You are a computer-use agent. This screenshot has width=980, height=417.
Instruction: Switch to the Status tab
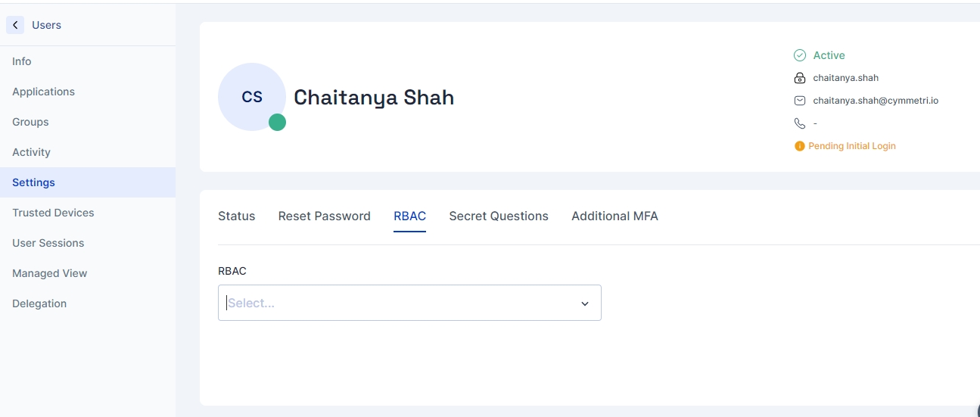pyautogui.click(x=236, y=216)
